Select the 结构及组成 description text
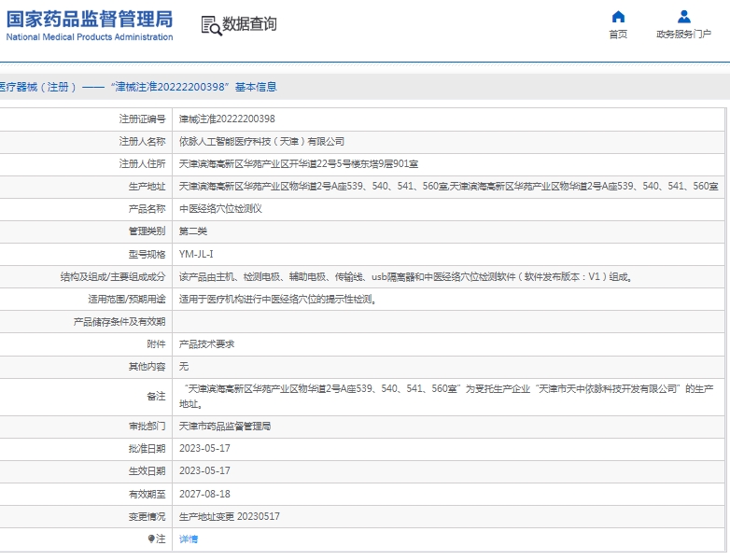 pos(406,277)
